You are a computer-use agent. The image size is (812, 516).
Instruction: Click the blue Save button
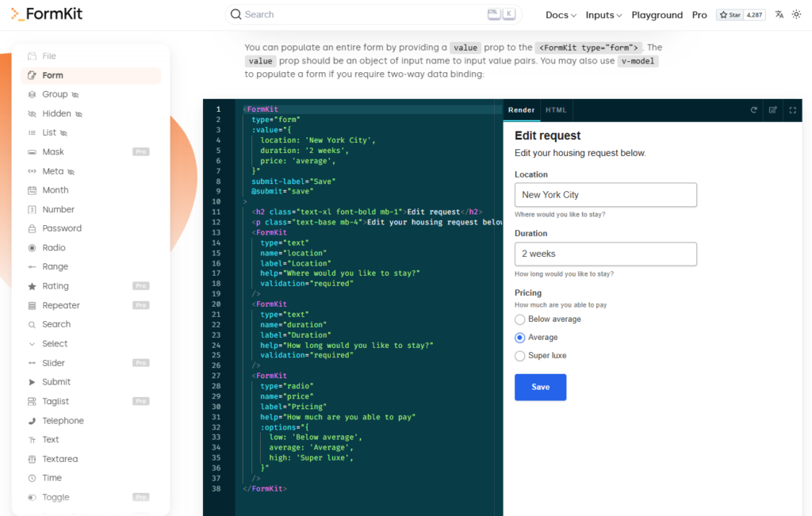[540, 387]
